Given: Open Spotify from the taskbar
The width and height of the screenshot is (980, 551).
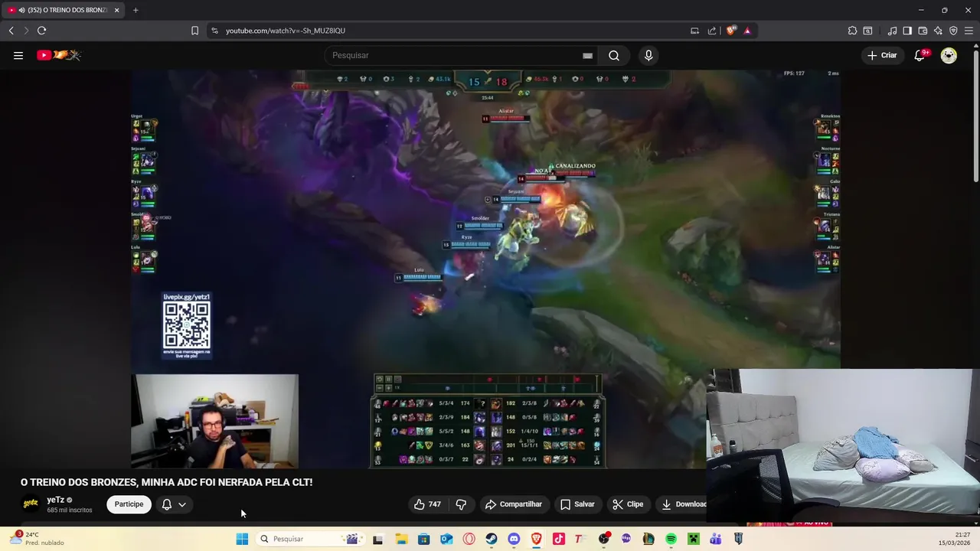Looking at the screenshot, I should (671, 539).
